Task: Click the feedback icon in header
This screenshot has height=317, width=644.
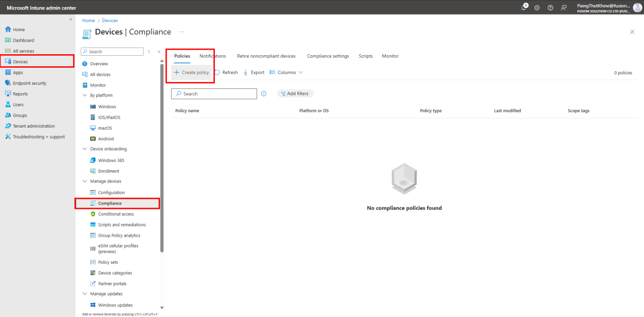Action: (564, 8)
